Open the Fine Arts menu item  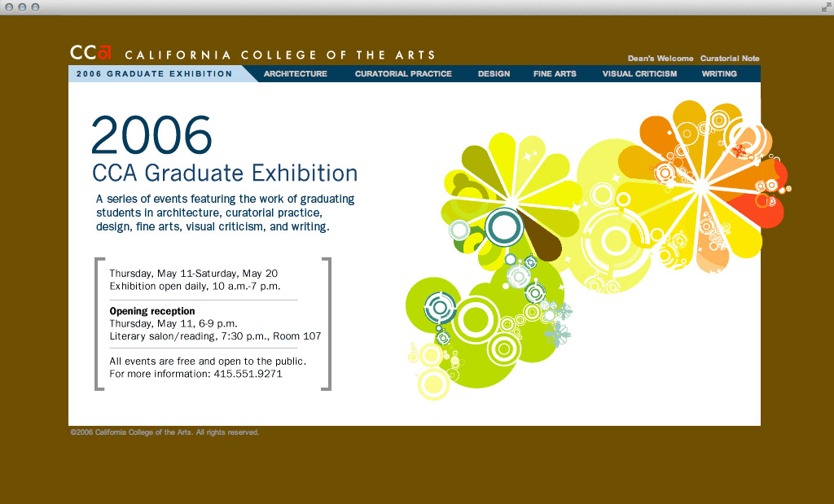tap(555, 74)
